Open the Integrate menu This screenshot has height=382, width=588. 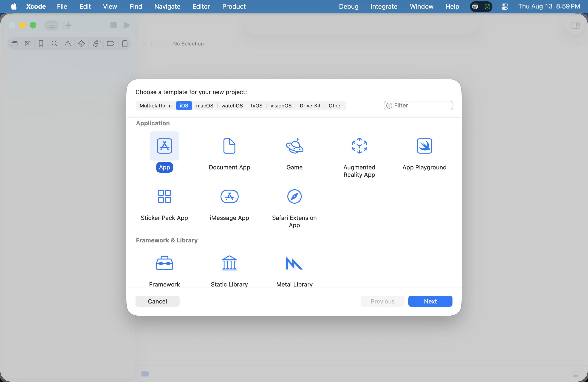click(384, 6)
